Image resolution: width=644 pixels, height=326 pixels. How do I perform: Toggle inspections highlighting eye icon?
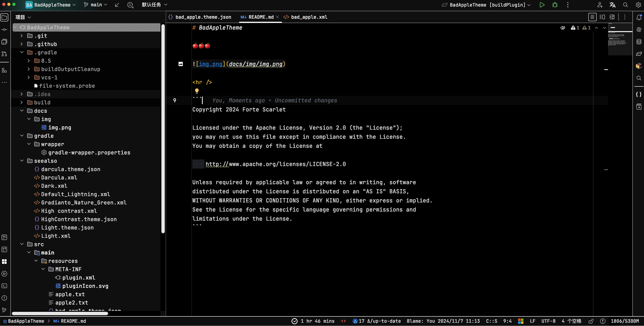tap(563, 28)
